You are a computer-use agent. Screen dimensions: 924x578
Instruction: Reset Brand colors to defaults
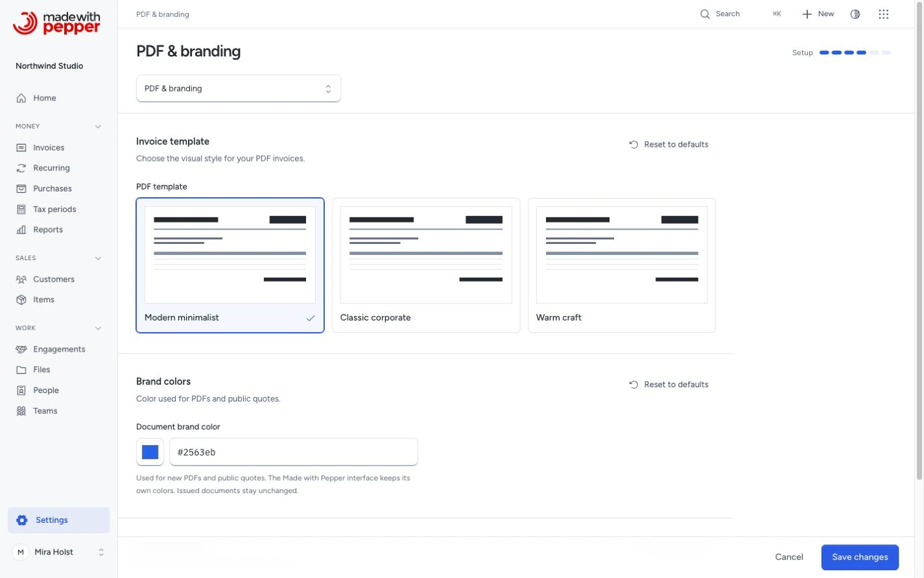tap(669, 385)
